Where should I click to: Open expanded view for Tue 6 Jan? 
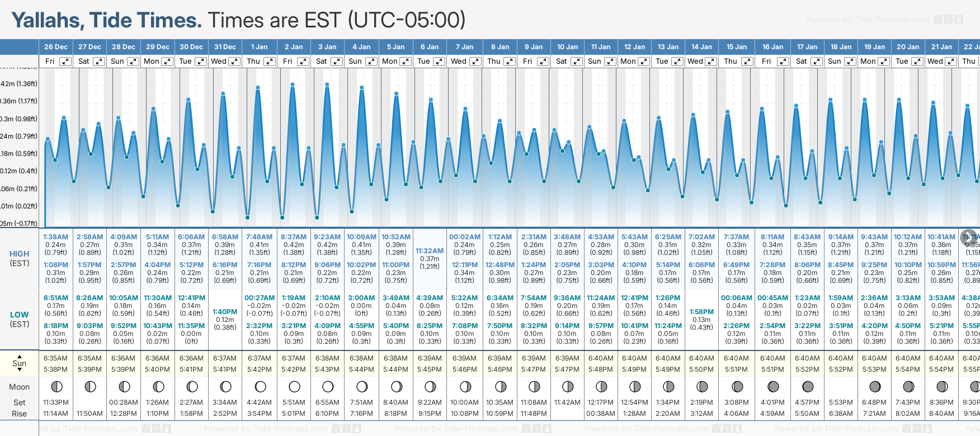[440, 61]
